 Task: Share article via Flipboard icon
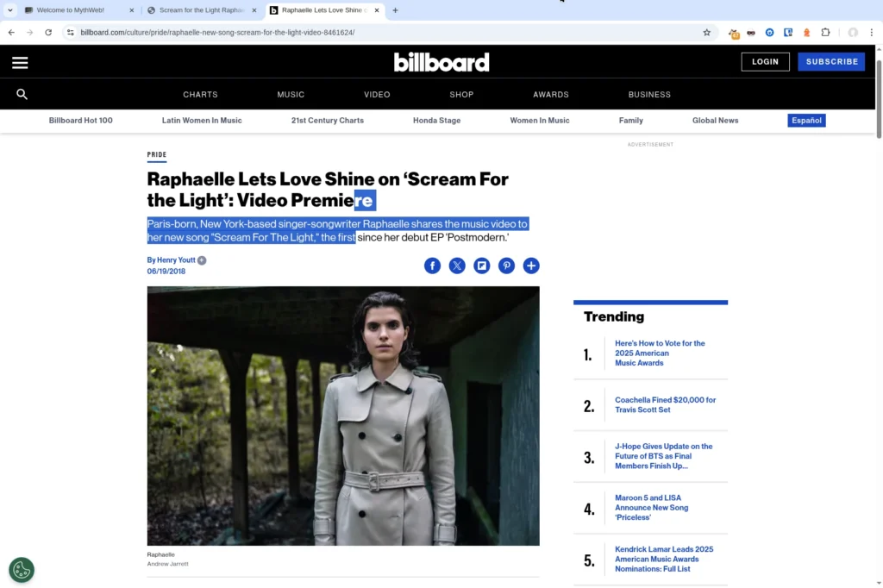[x=481, y=266]
